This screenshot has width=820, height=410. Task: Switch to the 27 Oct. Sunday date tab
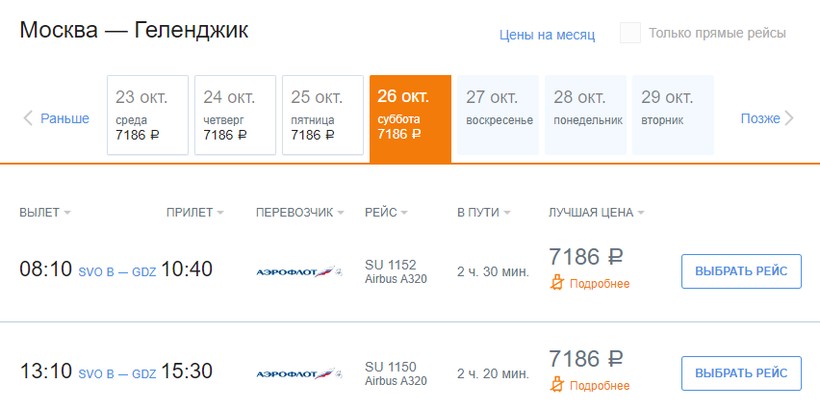[498, 115]
